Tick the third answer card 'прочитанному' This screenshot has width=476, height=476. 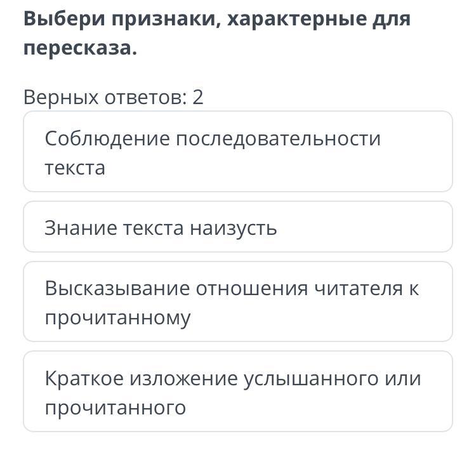pyautogui.click(x=238, y=301)
